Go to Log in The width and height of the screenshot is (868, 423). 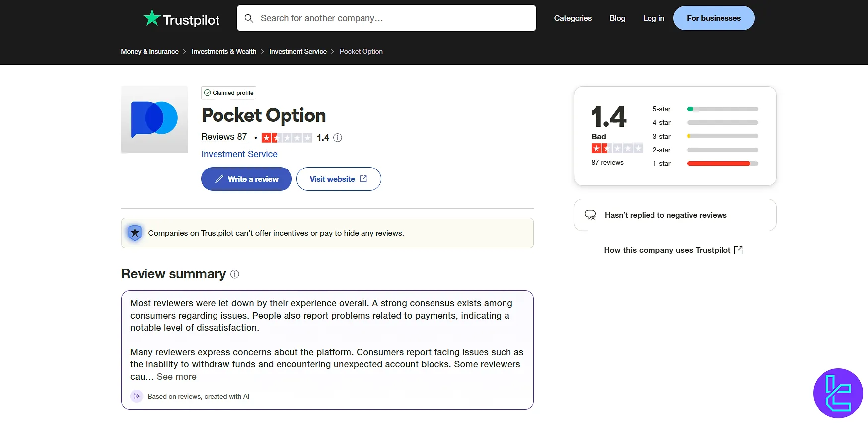653,18
